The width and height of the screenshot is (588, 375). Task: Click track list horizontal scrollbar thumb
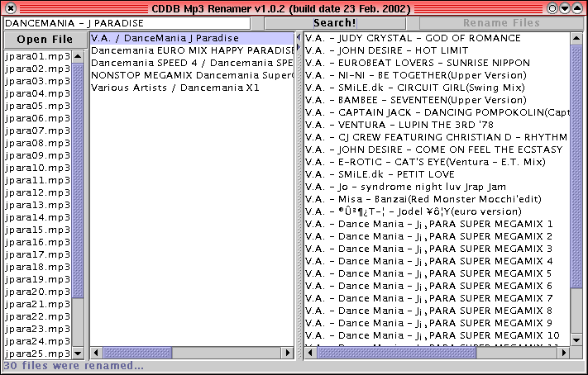point(397,353)
